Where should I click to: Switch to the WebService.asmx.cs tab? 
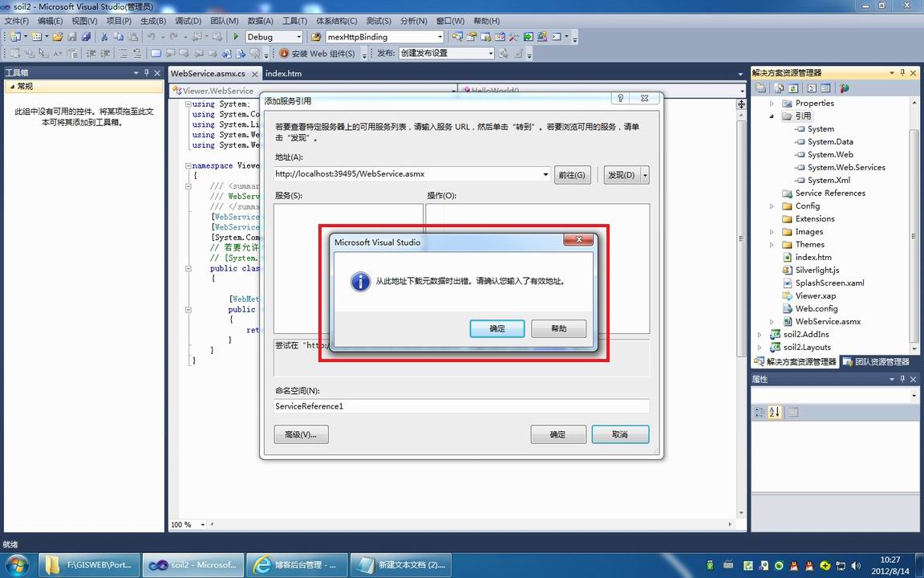(208, 74)
